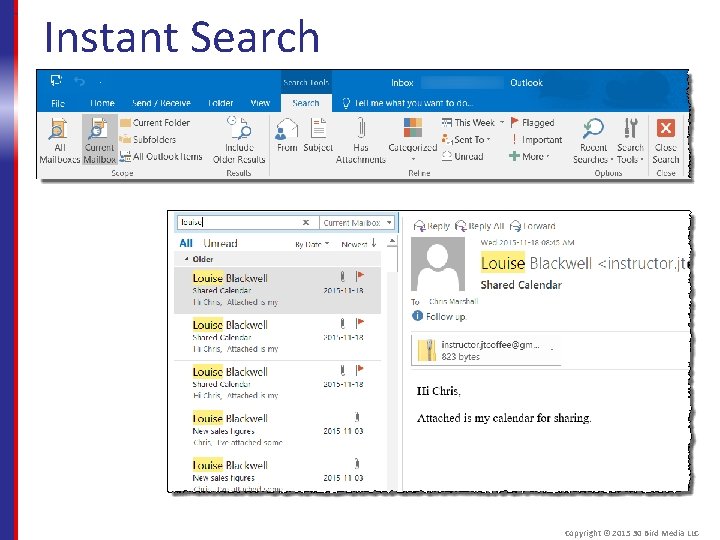Click message list scroll up arrow

[392, 241]
